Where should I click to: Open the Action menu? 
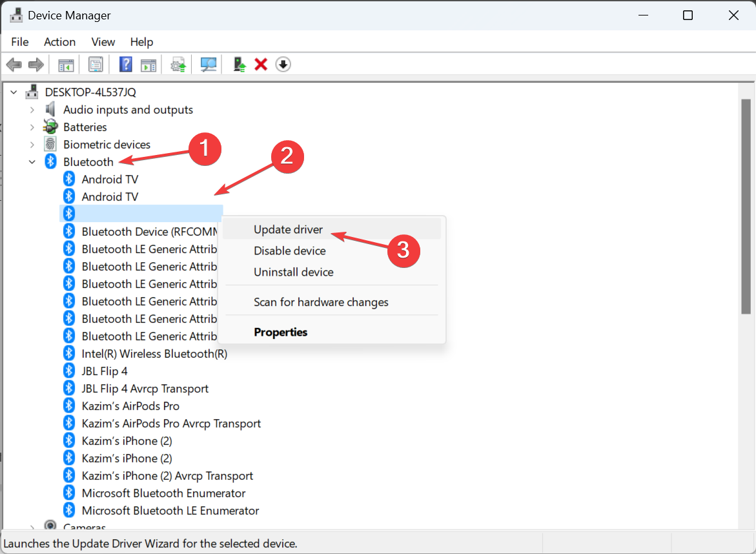[60, 42]
